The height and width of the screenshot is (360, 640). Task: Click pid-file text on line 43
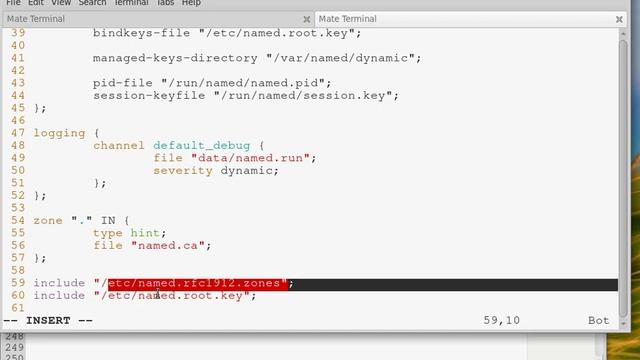(x=122, y=83)
